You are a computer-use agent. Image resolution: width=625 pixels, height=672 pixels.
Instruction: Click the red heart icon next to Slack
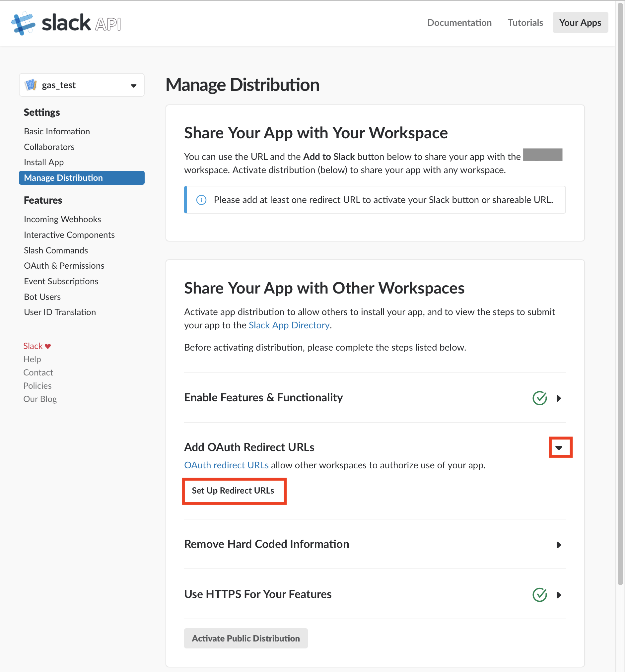tap(48, 346)
